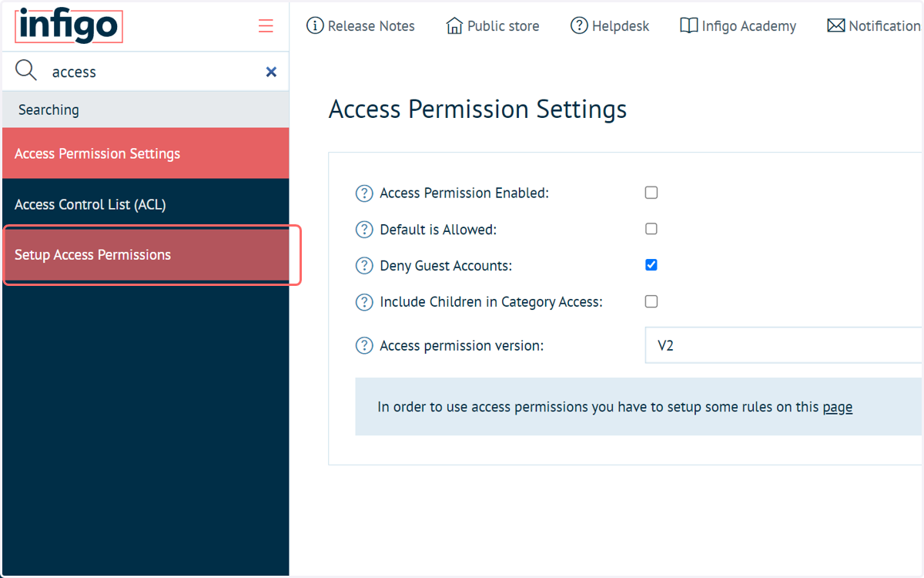Click the Public store house icon
Viewport: 924px width, 578px height.
click(454, 26)
